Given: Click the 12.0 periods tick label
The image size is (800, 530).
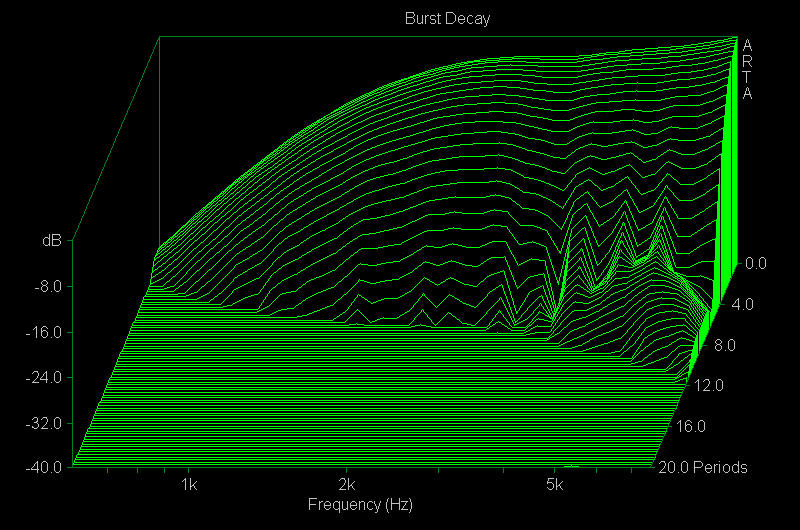Looking at the screenshot, I should 710,385.
